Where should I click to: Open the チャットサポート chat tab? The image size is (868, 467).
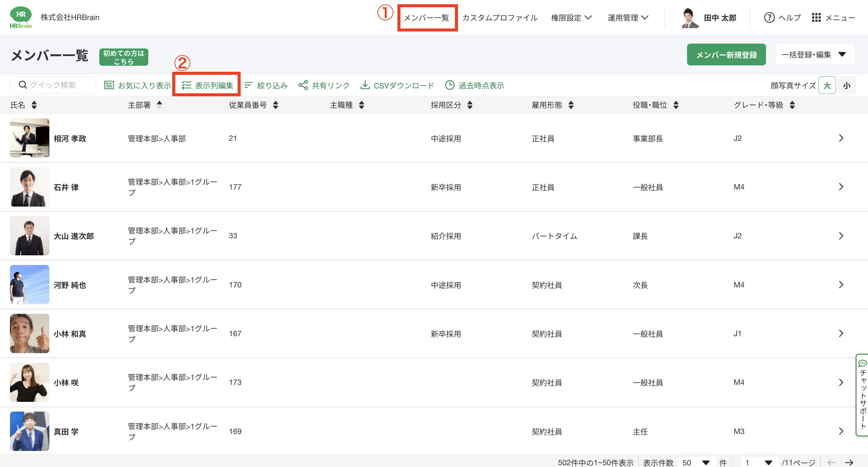[862, 395]
